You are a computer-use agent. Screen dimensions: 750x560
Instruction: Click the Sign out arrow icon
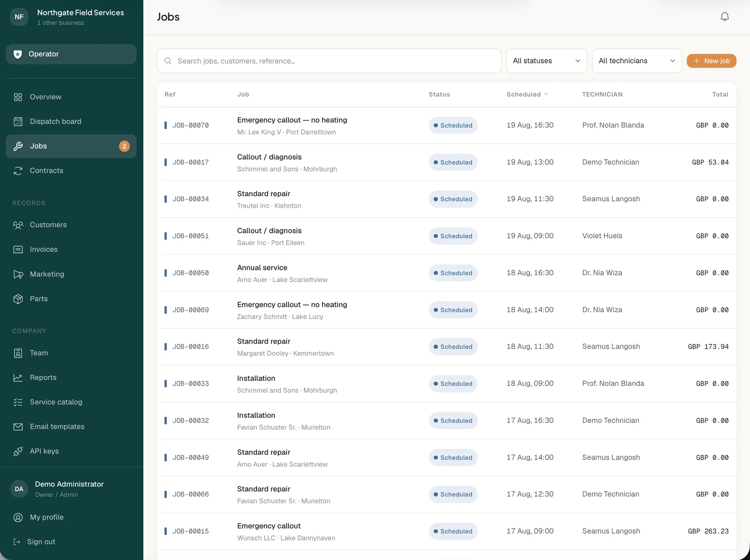17,542
